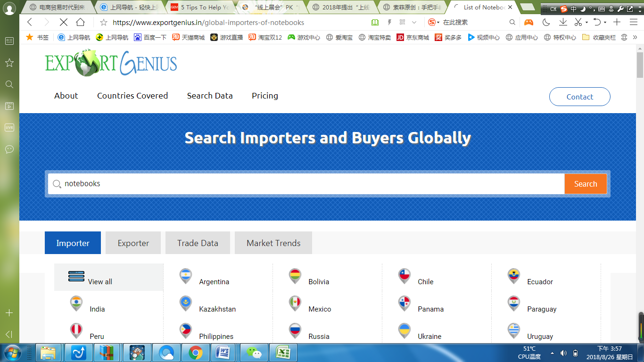Screen dimensions: 644x362
Task: Expand the screenshot tool dropdown arrow
Action: [586, 23]
